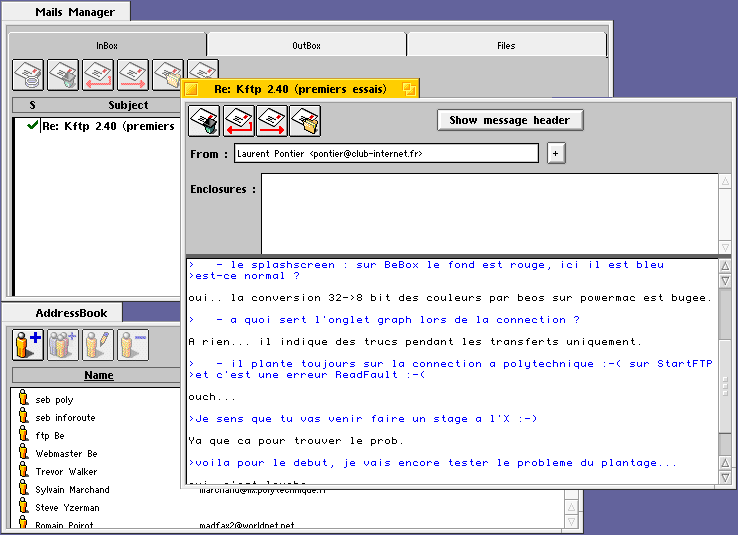Click the 'madfax2@worldnet.net' email address cell

pos(247,525)
